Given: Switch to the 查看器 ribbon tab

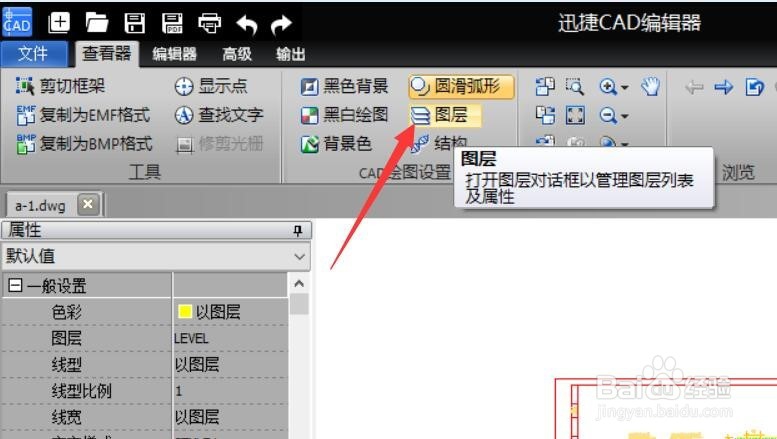Looking at the screenshot, I should (x=107, y=54).
